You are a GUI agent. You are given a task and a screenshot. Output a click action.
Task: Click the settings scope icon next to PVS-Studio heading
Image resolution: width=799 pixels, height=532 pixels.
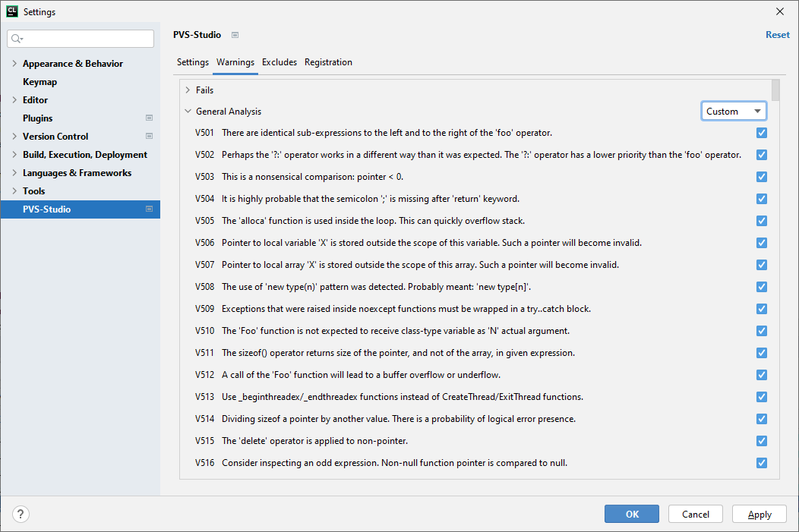235,35
